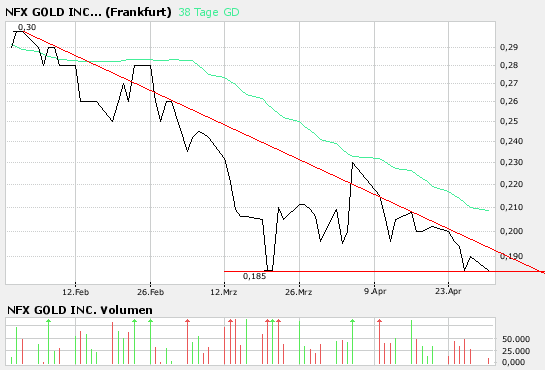Click the '0,240' price axis value

coord(511,141)
